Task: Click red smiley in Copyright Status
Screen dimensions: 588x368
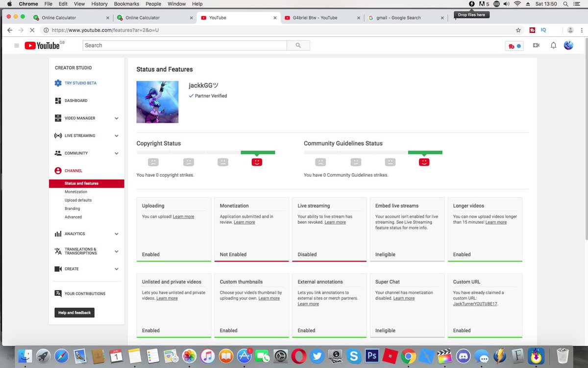Action: 257,162
